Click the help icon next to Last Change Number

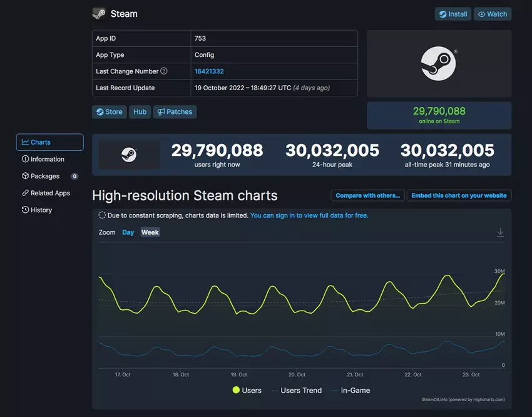coord(164,71)
